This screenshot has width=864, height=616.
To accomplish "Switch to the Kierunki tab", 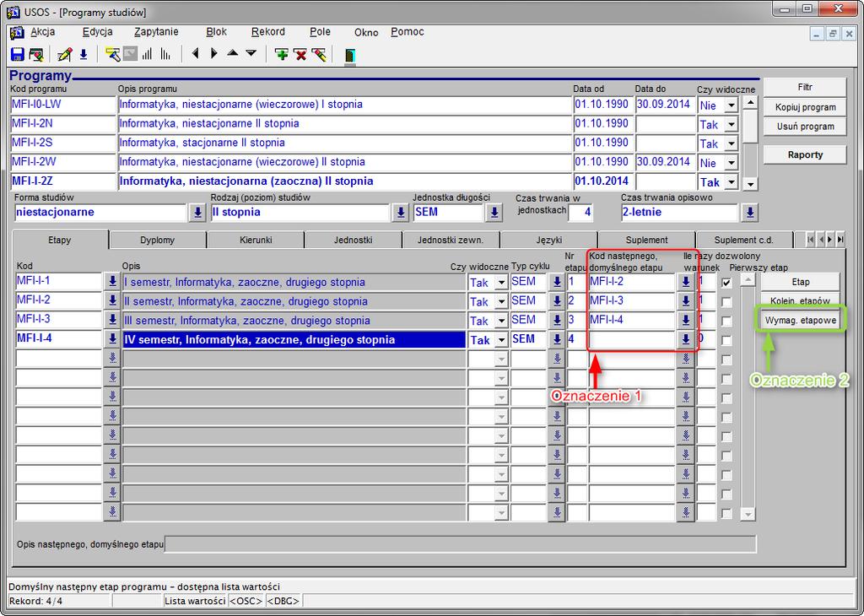I will [256, 240].
